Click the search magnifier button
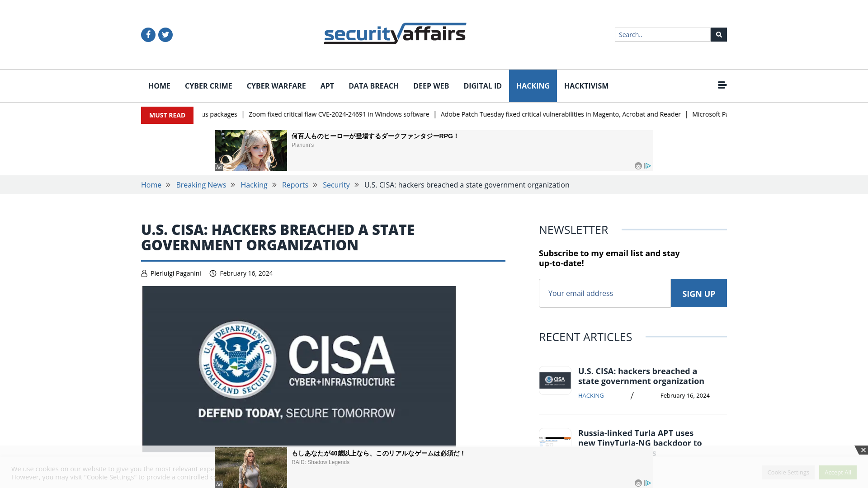The width and height of the screenshot is (868, 488). tap(718, 34)
